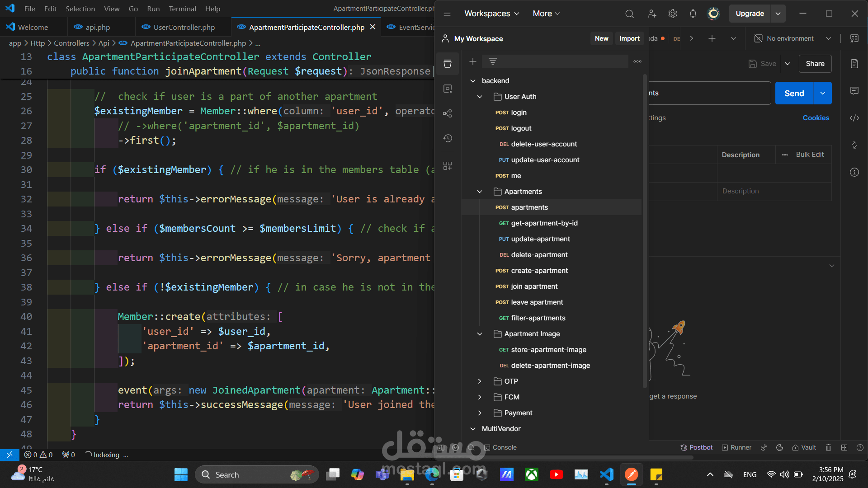Open the Documentation icon in right sidebar
This screenshot has height=488, width=868.
point(854,64)
